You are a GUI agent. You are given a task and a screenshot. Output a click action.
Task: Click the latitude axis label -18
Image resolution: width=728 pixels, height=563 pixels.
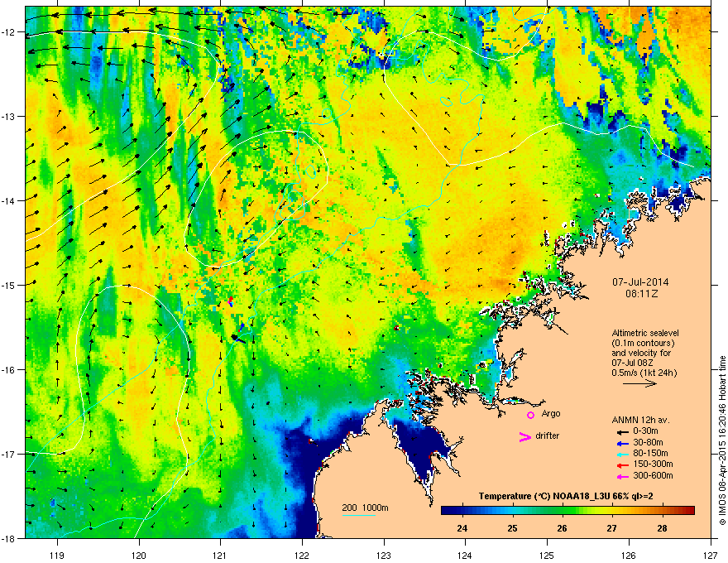(8, 538)
